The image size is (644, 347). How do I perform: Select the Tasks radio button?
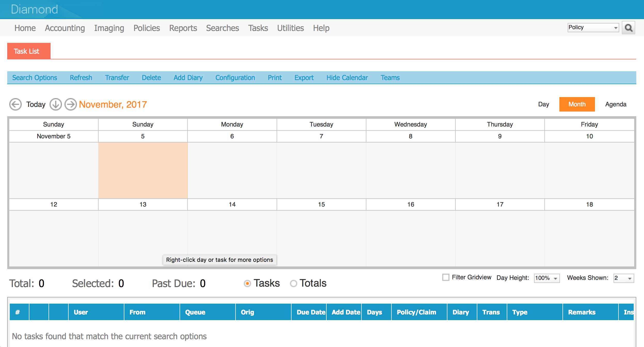point(248,283)
